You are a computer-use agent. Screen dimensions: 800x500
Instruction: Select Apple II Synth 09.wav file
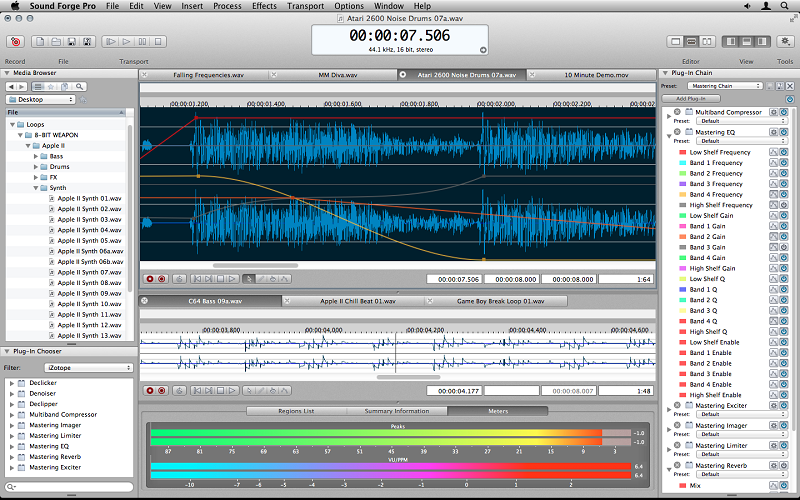pos(89,293)
